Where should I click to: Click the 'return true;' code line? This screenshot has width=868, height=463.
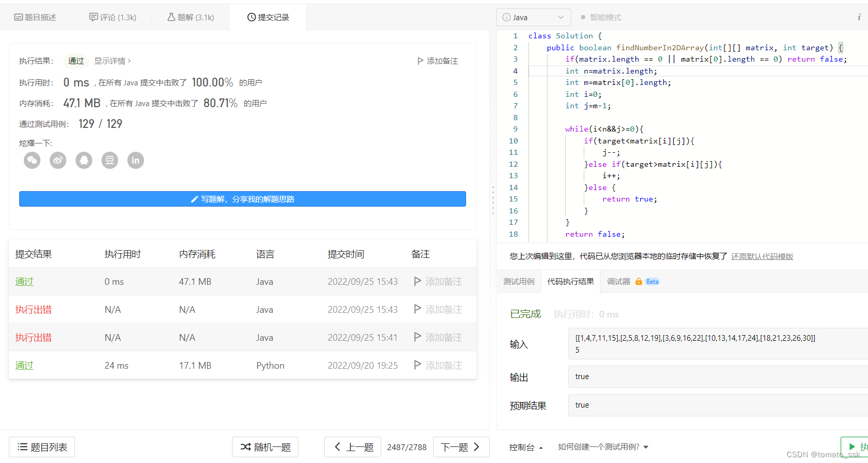pyautogui.click(x=629, y=199)
